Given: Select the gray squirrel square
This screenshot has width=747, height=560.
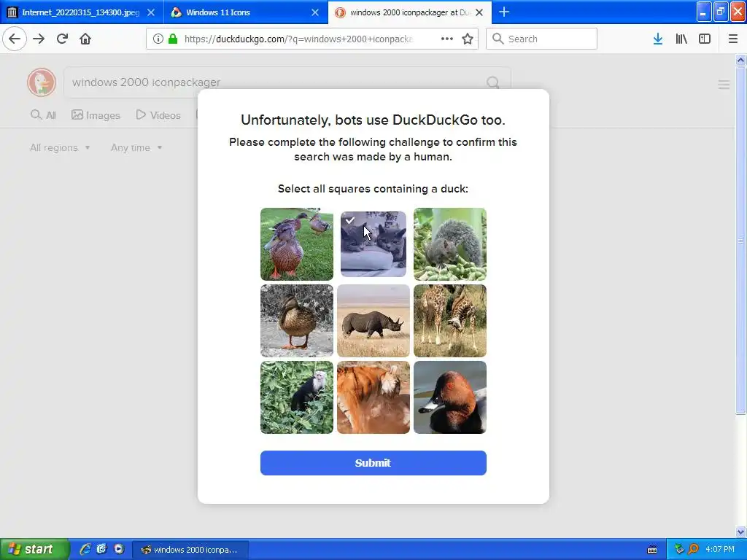Looking at the screenshot, I should 449,244.
